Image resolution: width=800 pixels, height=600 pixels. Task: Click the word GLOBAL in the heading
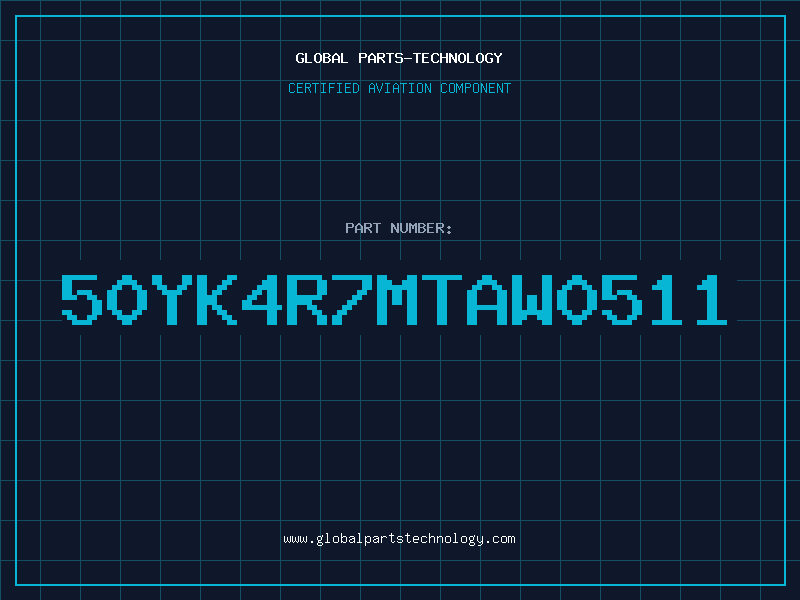(322, 58)
